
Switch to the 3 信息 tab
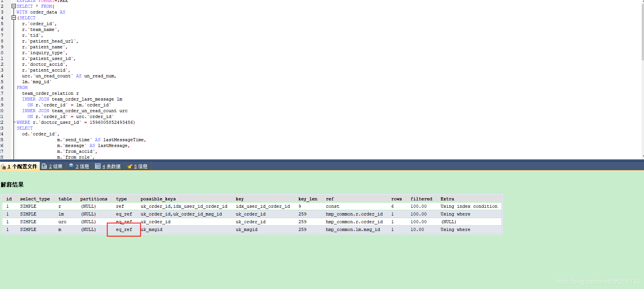(79, 166)
